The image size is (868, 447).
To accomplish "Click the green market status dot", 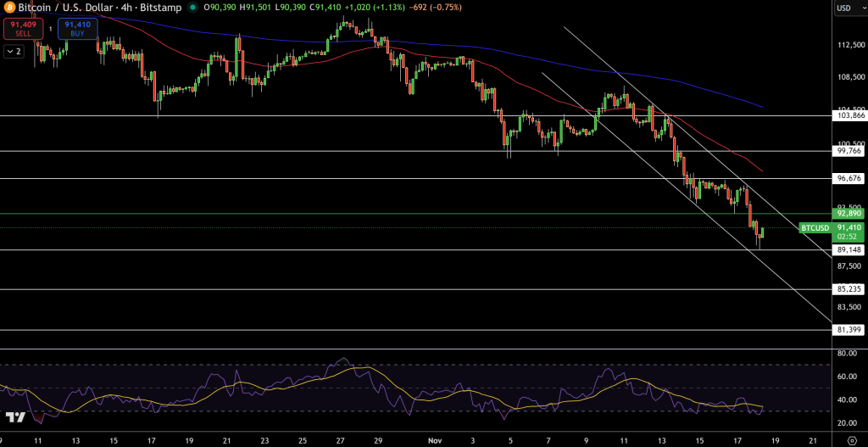I will pyautogui.click(x=192, y=7).
